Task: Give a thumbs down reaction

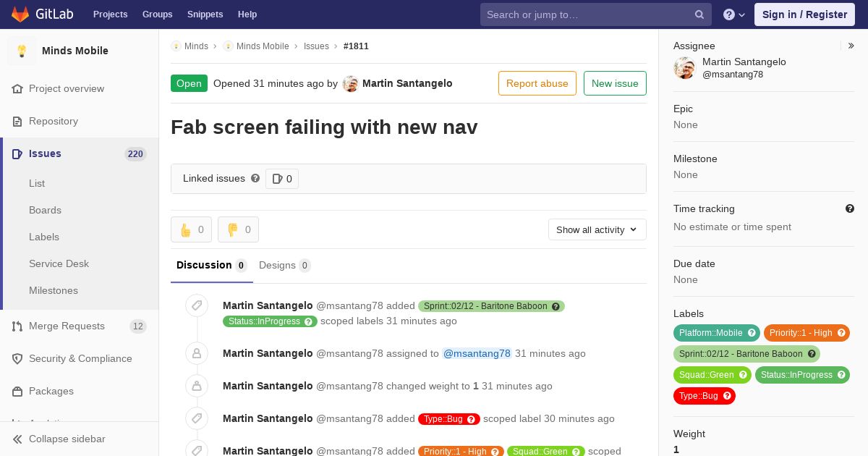Action: [239, 229]
